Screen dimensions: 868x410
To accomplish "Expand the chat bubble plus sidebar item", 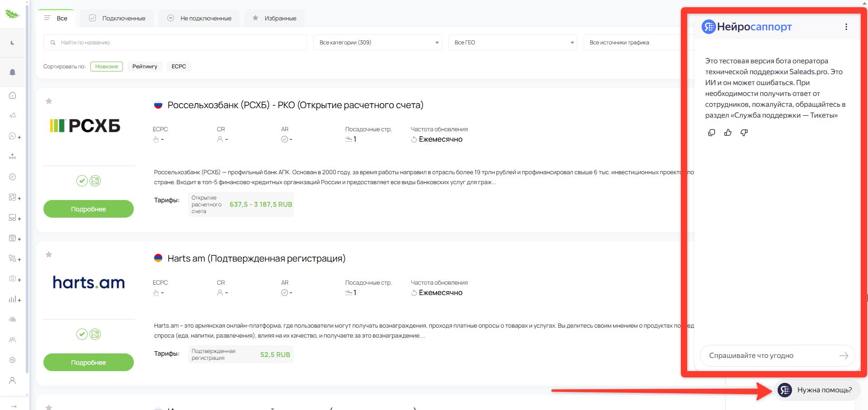I will pos(15,136).
